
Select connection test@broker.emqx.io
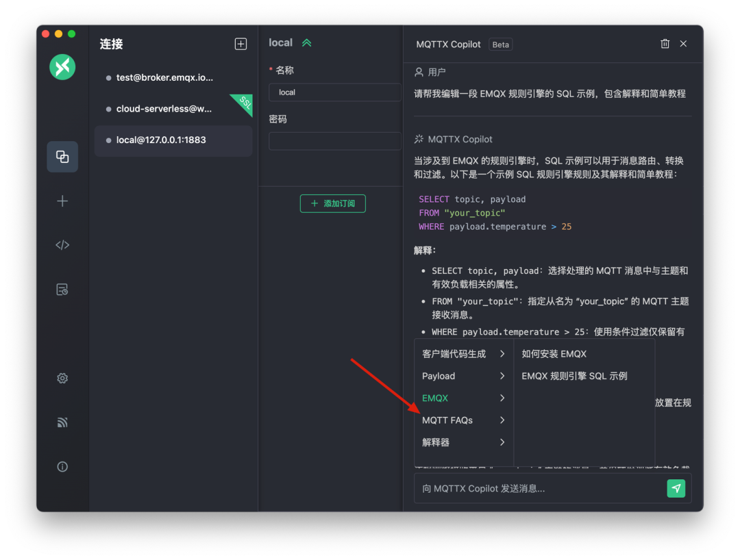(x=173, y=77)
